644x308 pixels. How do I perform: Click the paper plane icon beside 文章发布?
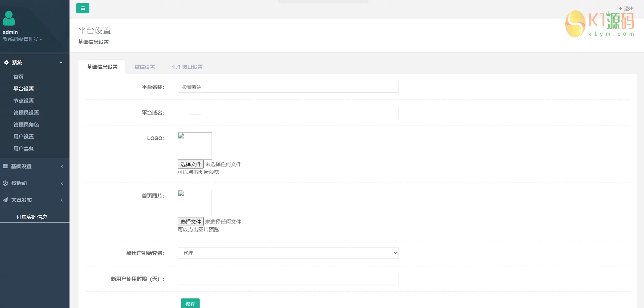(x=5, y=200)
